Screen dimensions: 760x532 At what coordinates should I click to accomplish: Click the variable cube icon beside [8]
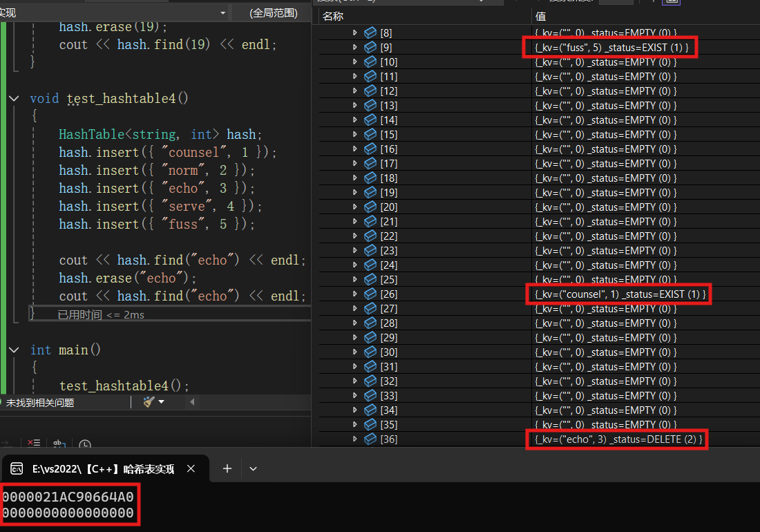pos(370,32)
